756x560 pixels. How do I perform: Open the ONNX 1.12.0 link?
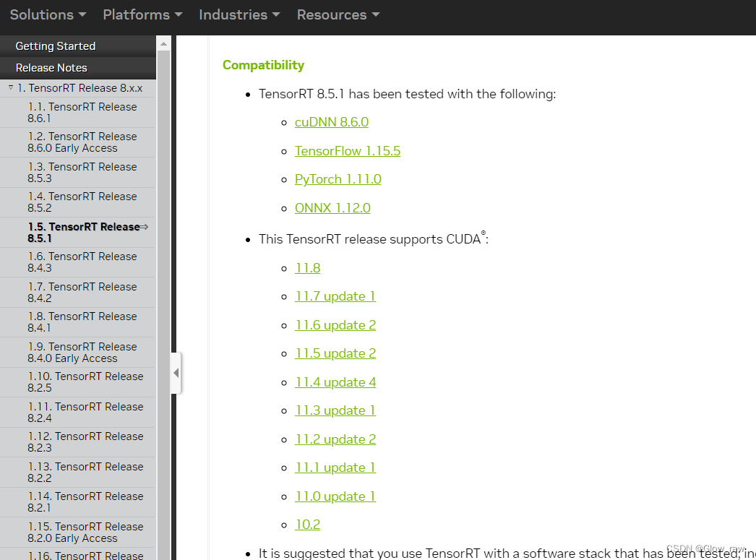(332, 207)
